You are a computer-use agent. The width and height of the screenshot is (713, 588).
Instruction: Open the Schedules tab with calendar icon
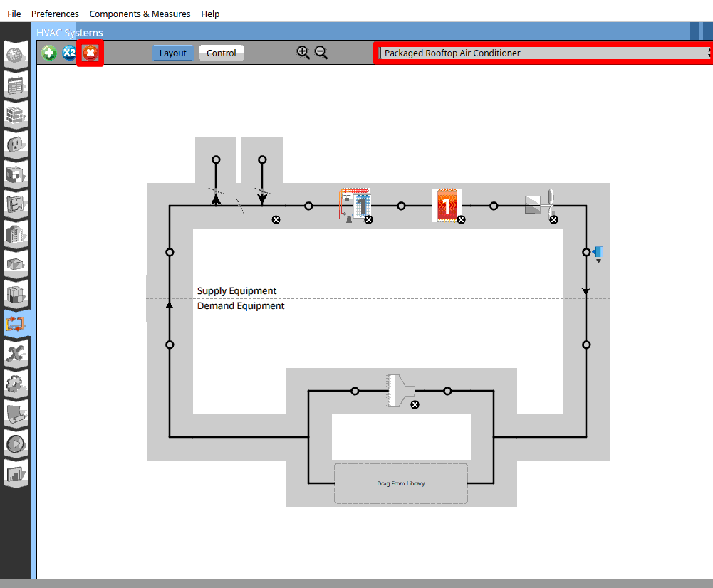pyautogui.click(x=16, y=85)
